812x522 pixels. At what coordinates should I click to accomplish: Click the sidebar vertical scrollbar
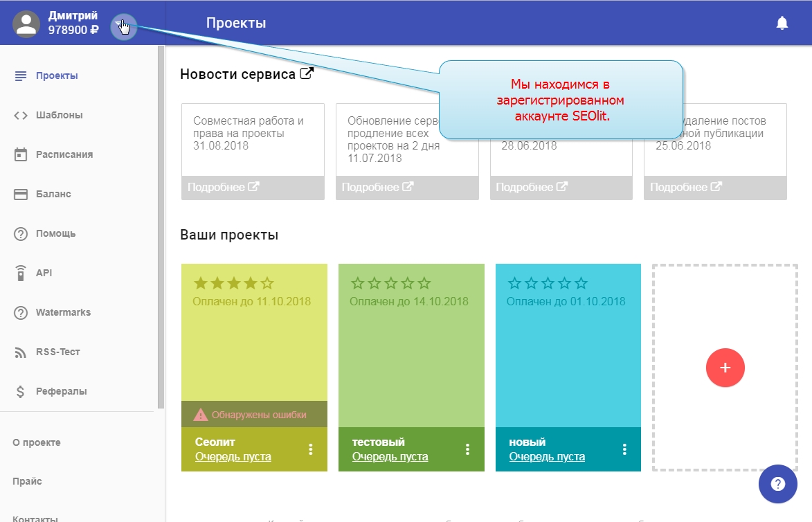tap(161, 228)
